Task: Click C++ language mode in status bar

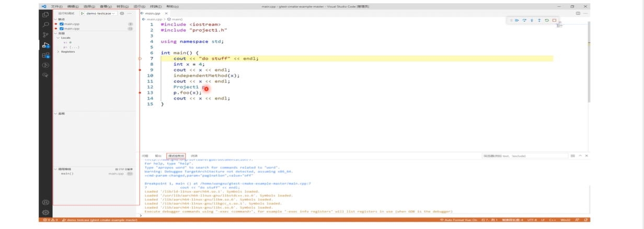Action: pos(552,220)
